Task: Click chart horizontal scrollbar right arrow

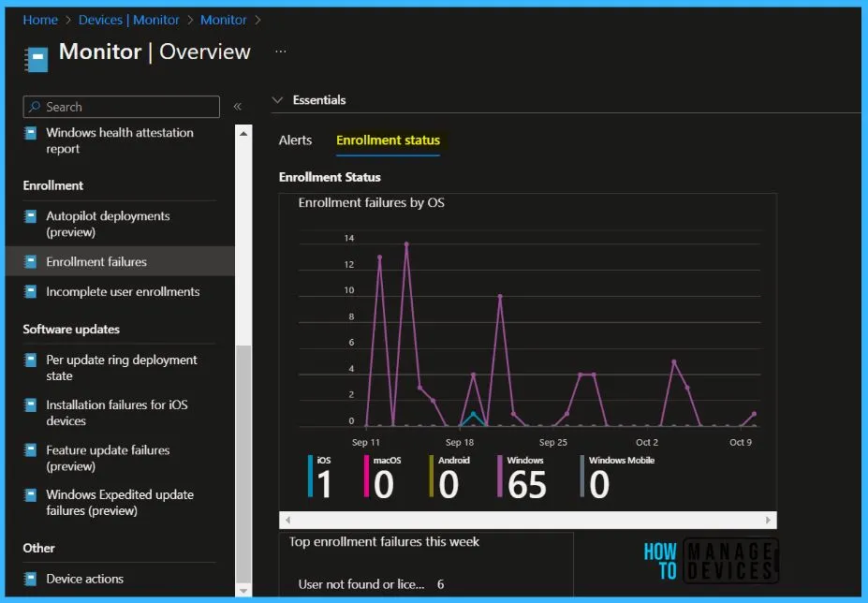Action: [x=769, y=520]
